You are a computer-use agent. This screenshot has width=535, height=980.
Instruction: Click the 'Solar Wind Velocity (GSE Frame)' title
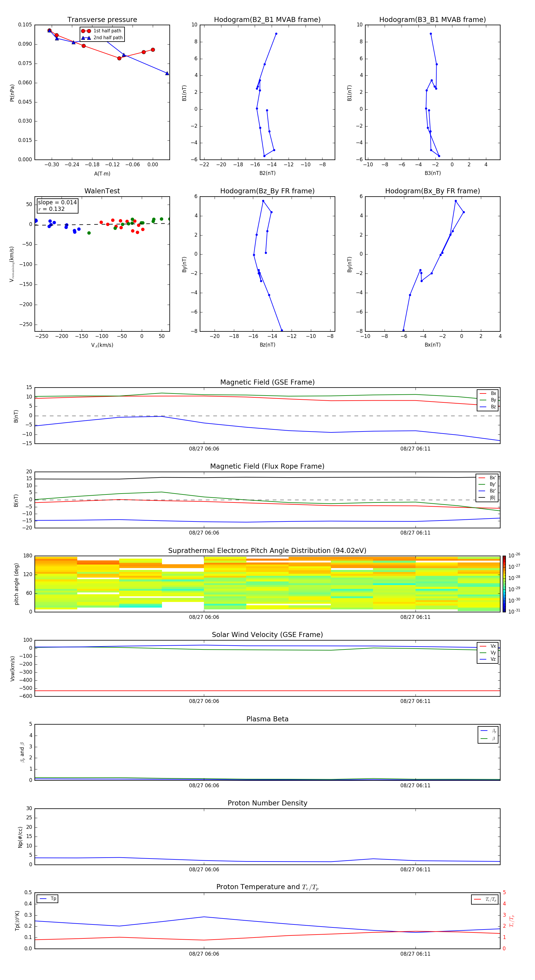click(x=267, y=635)
